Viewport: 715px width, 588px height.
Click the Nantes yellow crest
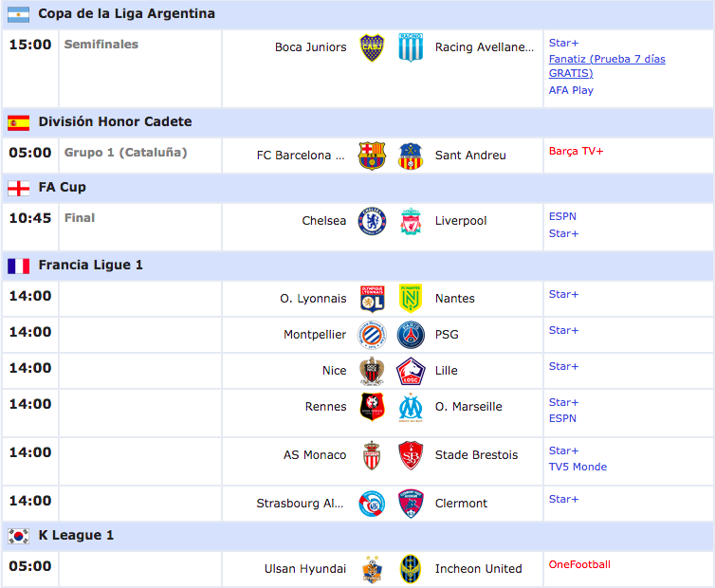411,299
